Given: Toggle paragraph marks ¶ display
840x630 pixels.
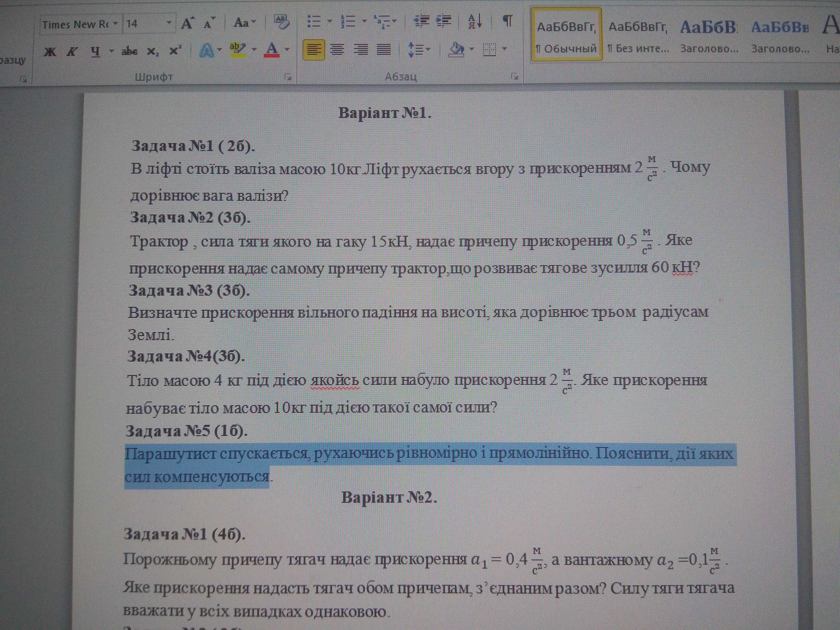Looking at the screenshot, I should click(507, 21).
